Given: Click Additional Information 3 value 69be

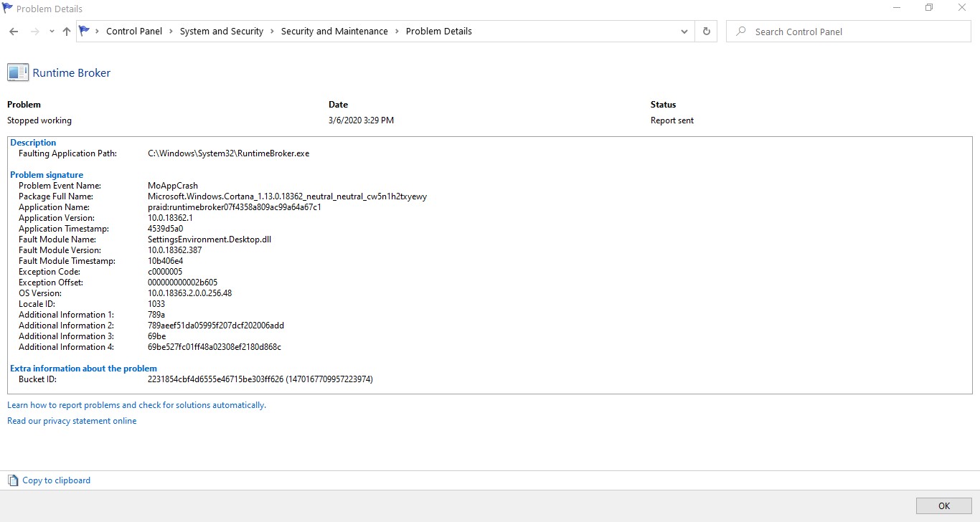Looking at the screenshot, I should coord(157,336).
